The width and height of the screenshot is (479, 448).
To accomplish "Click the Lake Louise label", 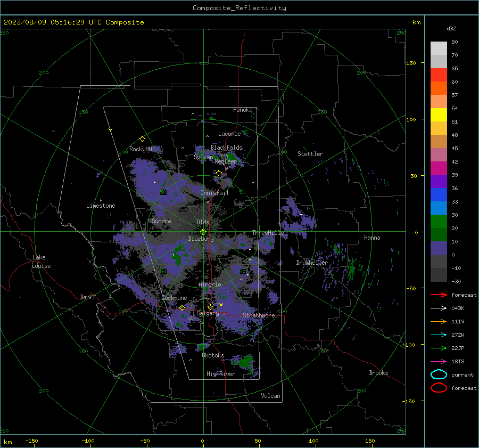I will click(x=41, y=262).
